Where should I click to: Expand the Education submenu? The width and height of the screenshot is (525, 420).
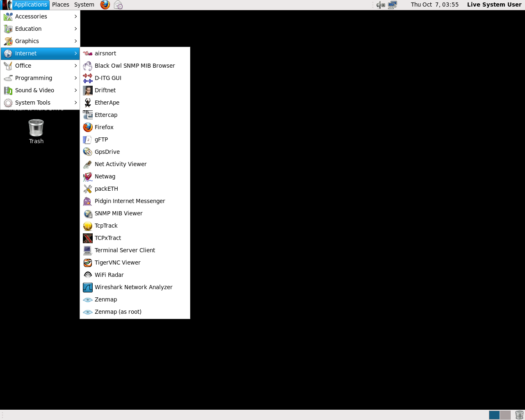tap(40, 29)
